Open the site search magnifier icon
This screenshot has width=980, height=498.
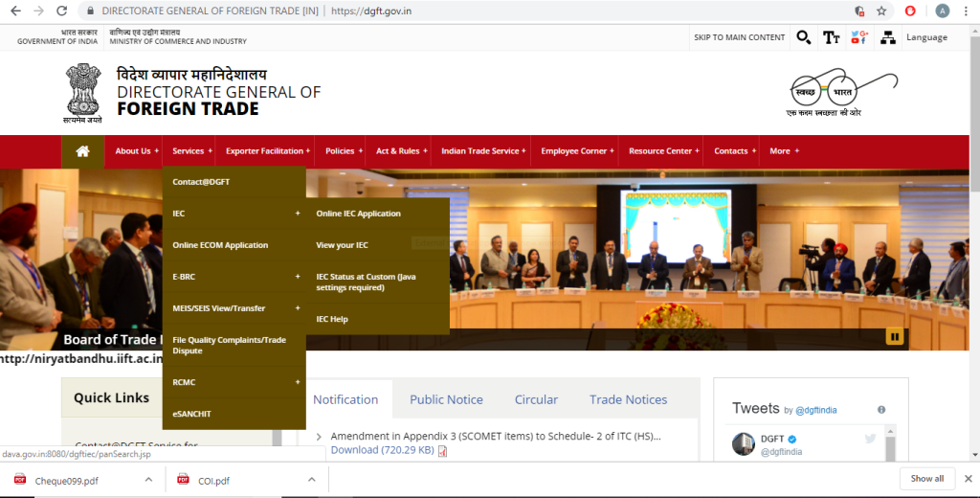[804, 37]
